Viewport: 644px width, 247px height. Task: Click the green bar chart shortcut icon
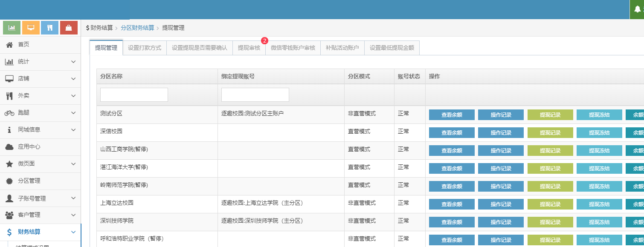12,28
